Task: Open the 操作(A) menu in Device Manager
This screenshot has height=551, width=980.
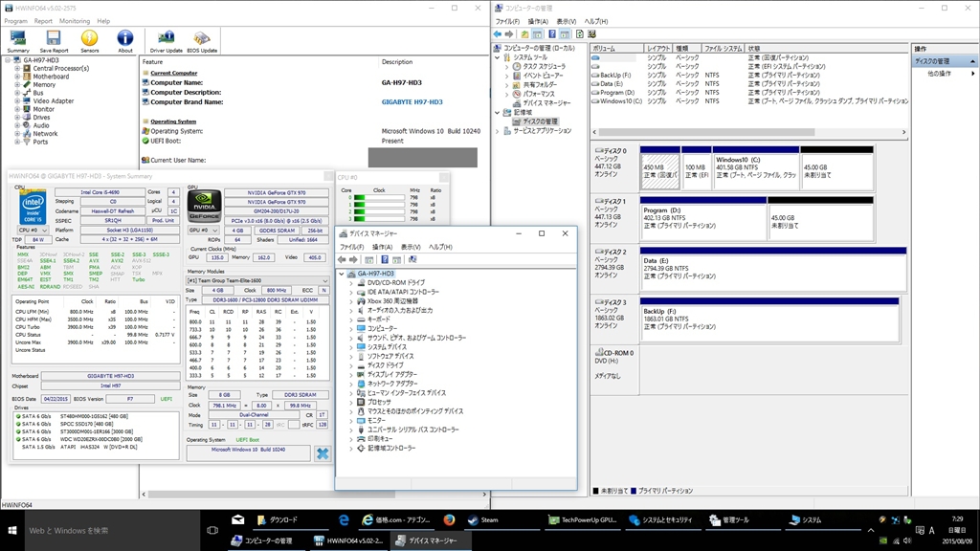Action: click(383, 247)
